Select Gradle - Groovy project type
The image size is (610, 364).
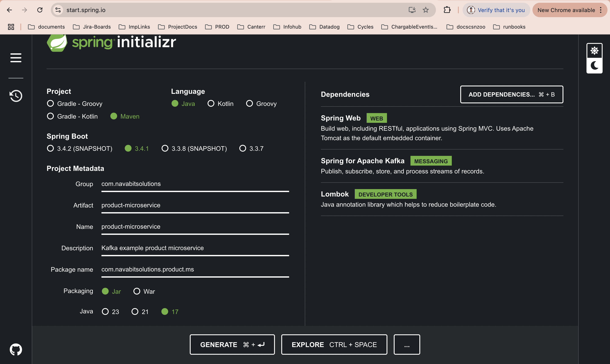[51, 104]
